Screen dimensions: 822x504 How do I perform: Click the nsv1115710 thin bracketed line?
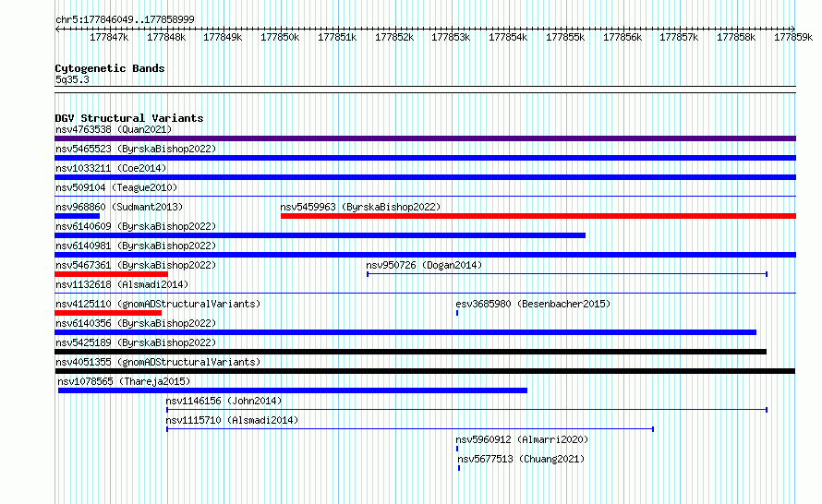tap(410, 429)
